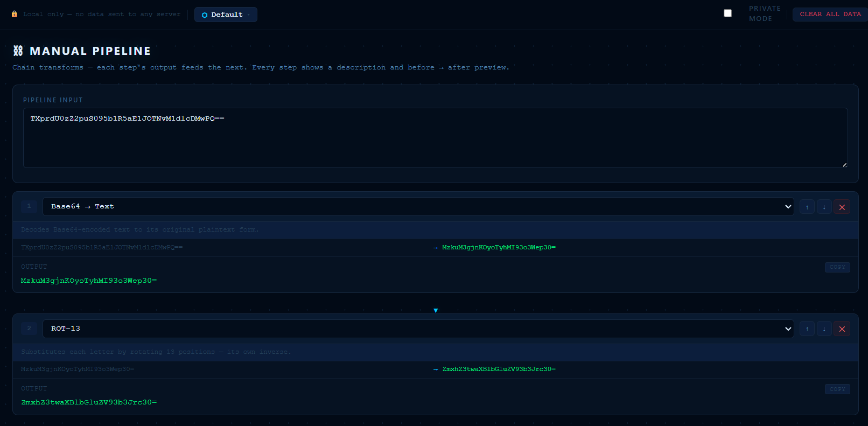Viewport: 868px width, 426px height.
Task: Select output text MzkuM3gjnKOyoTyhMI93o3Wep30=
Action: [89, 281]
